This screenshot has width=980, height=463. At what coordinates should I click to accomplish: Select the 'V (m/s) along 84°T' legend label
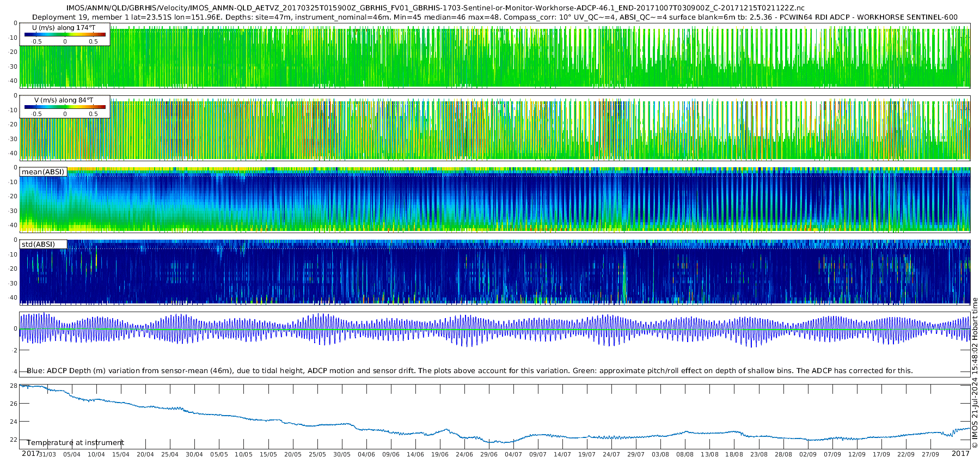pos(64,100)
